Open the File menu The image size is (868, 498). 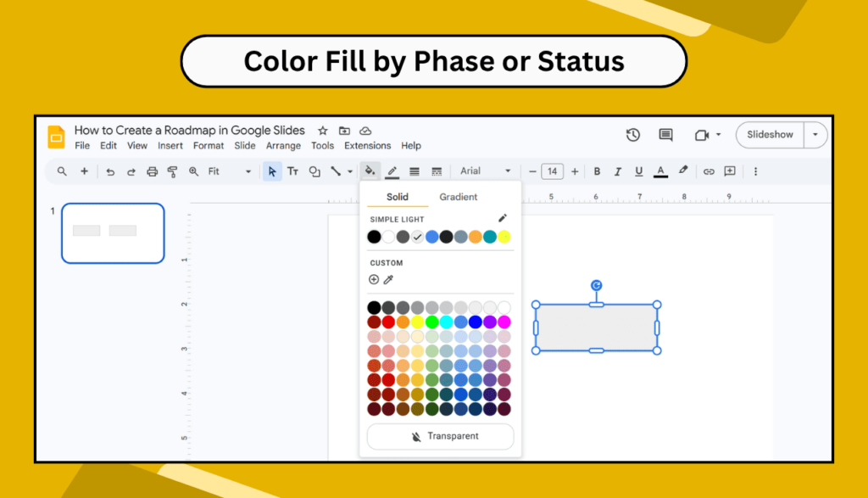click(82, 146)
